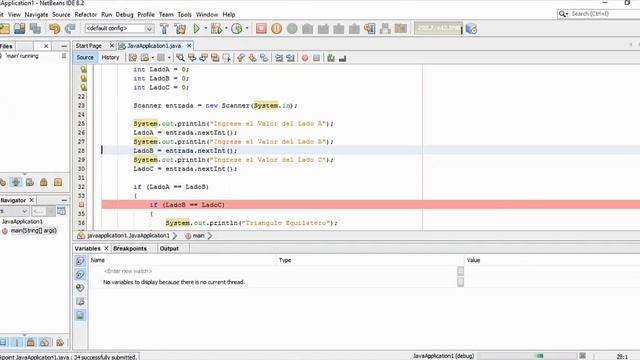Expand the main breadcrumb arrow
The image size is (640, 360).
(210, 236)
